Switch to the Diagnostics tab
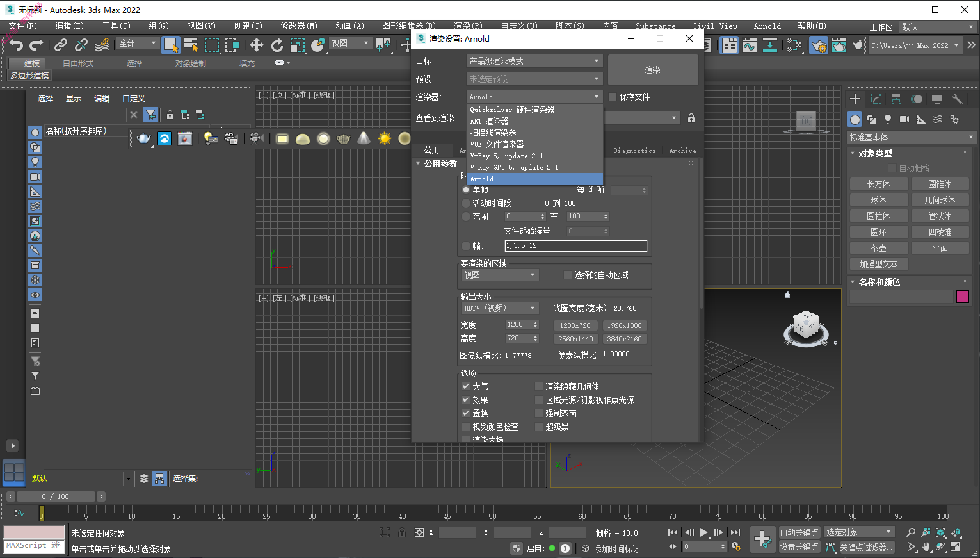 pyautogui.click(x=634, y=151)
